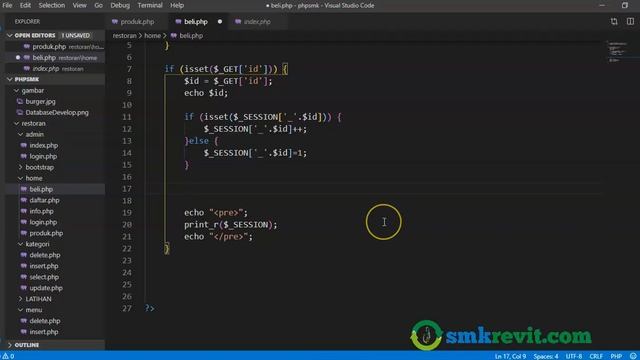Switch to the index.php editor tab
Image resolution: width=640 pixels, height=360 pixels.
(257, 22)
